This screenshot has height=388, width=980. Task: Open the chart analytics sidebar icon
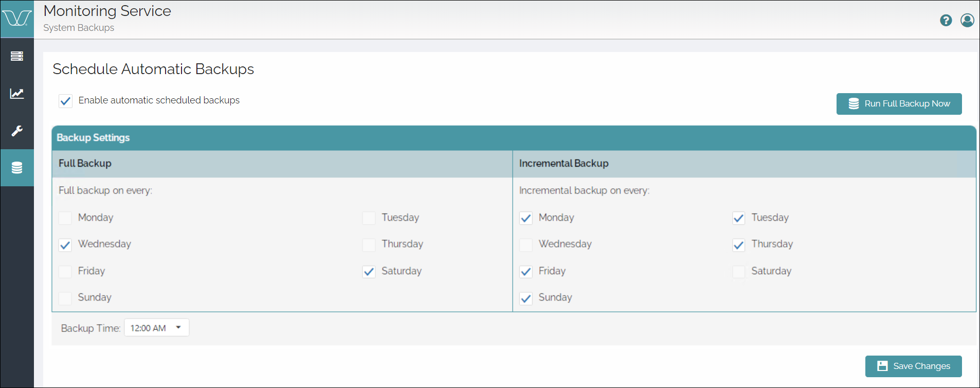click(x=17, y=93)
